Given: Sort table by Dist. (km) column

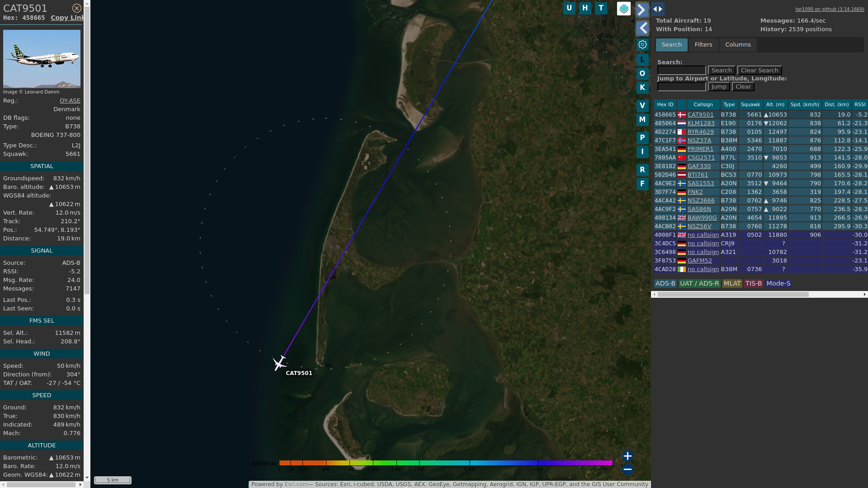Looking at the screenshot, I should pos(836,104).
